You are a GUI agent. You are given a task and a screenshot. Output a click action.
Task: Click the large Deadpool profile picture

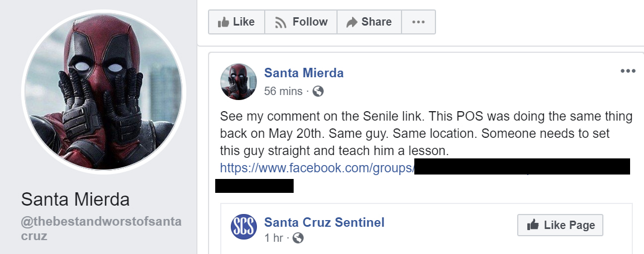103,92
